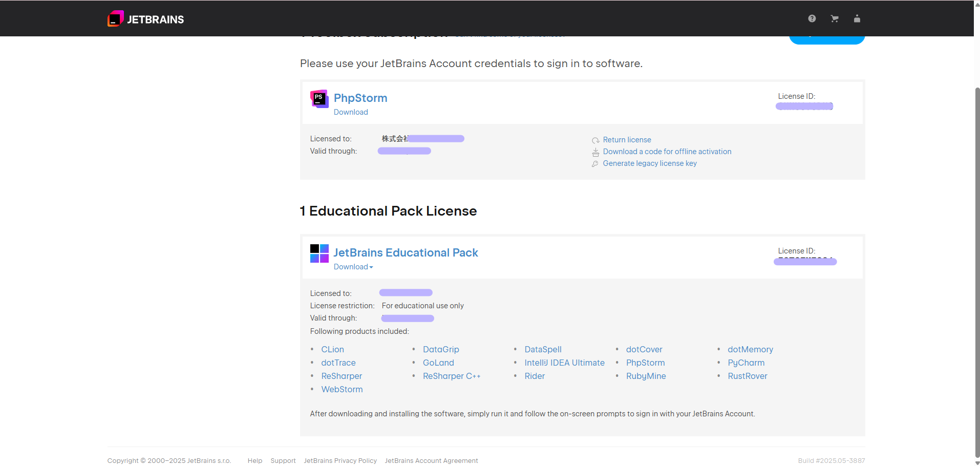The height and width of the screenshot is (466, 980).
Task: Click Download under PhpStorm
Action: (351, 112)
